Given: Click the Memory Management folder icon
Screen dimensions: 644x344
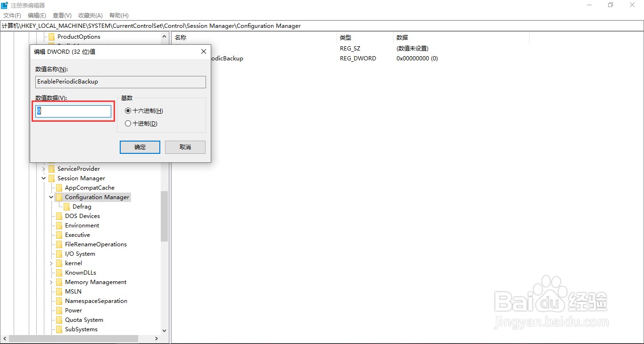Looking at the screenshot, I should tap(59, 282).
